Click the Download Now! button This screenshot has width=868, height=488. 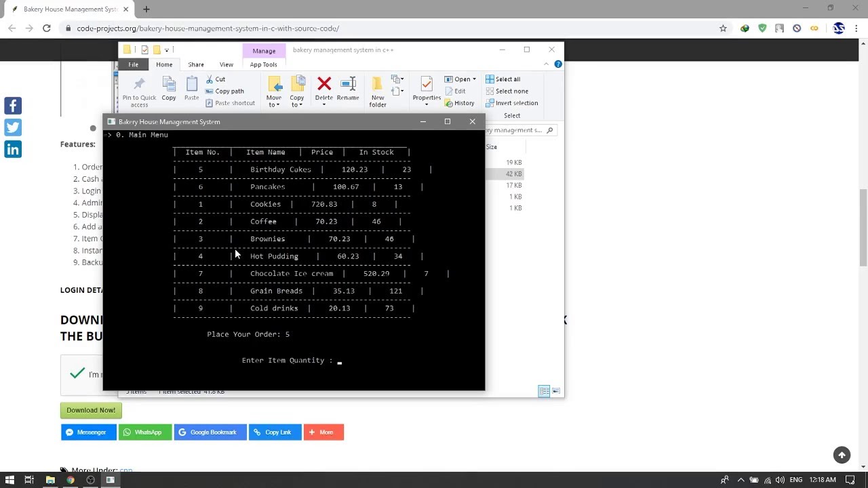[91, 410]
